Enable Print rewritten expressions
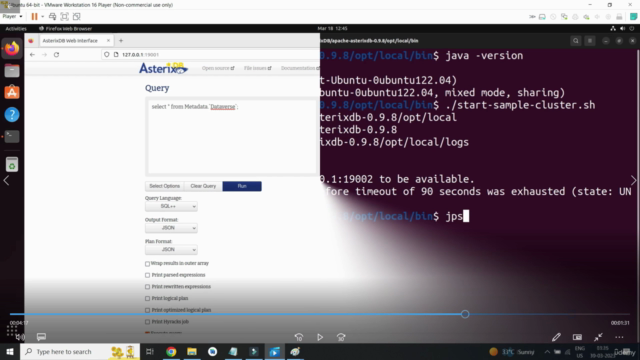 click(147, 287)
